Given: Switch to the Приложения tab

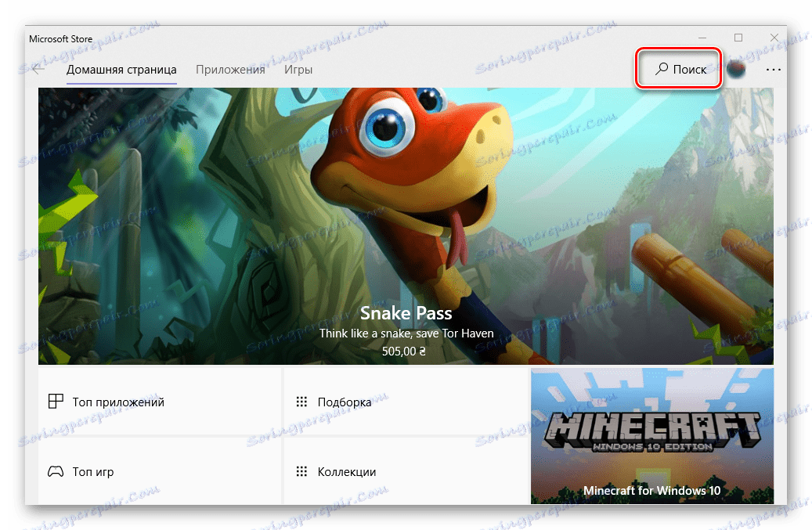Looking at the screenshot, I should (230, 69).
